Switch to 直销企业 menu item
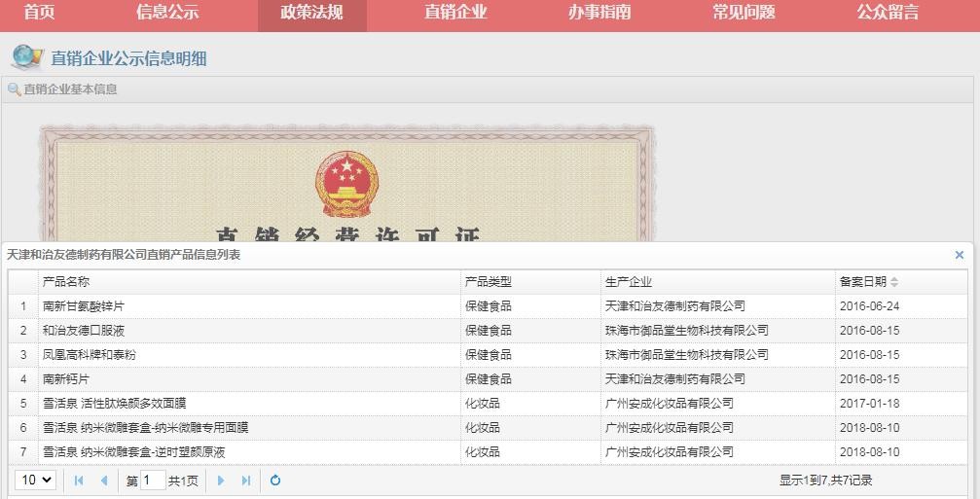 pos(455,13)
